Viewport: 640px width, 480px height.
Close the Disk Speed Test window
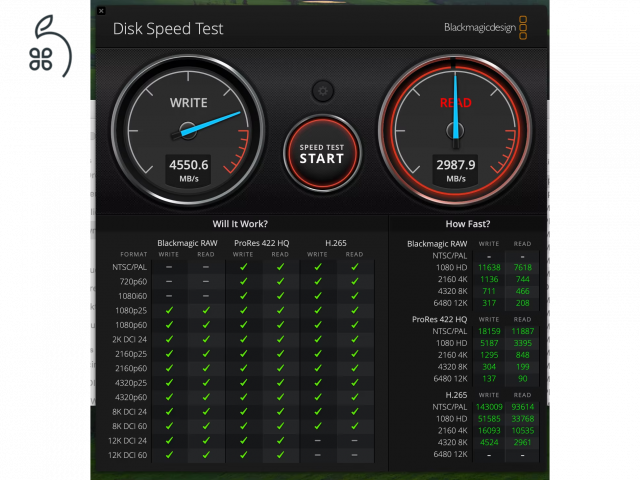point(101,11)
